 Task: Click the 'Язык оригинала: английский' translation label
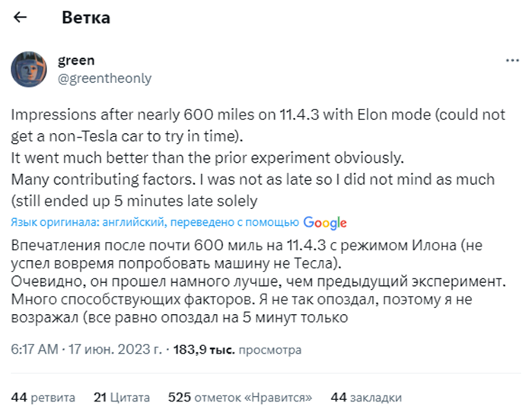coord(90,223)
